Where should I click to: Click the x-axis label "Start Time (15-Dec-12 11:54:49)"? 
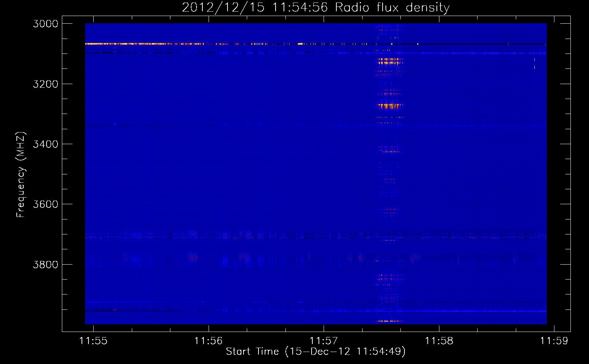[x=316, y=352]
